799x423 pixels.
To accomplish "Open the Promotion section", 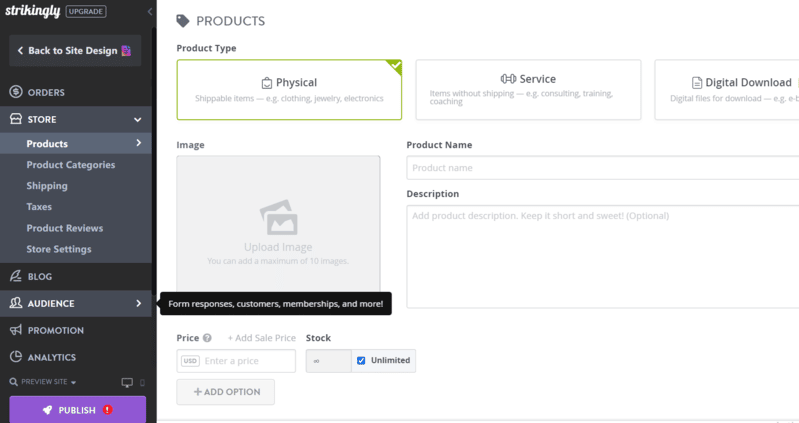I will [76, 330].
